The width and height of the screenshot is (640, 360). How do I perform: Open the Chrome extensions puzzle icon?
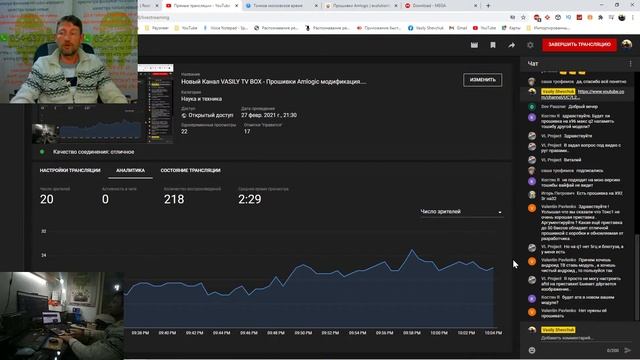point(600,18)
